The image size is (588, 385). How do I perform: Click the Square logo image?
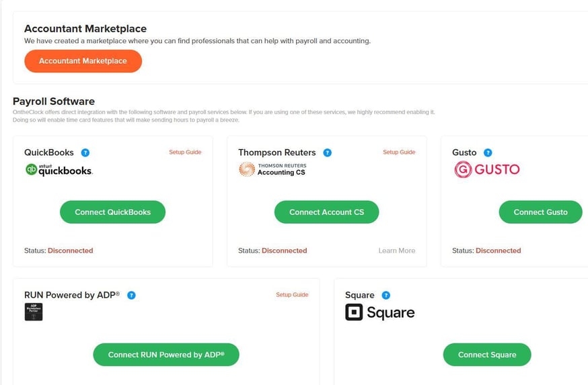coord(379,312)
